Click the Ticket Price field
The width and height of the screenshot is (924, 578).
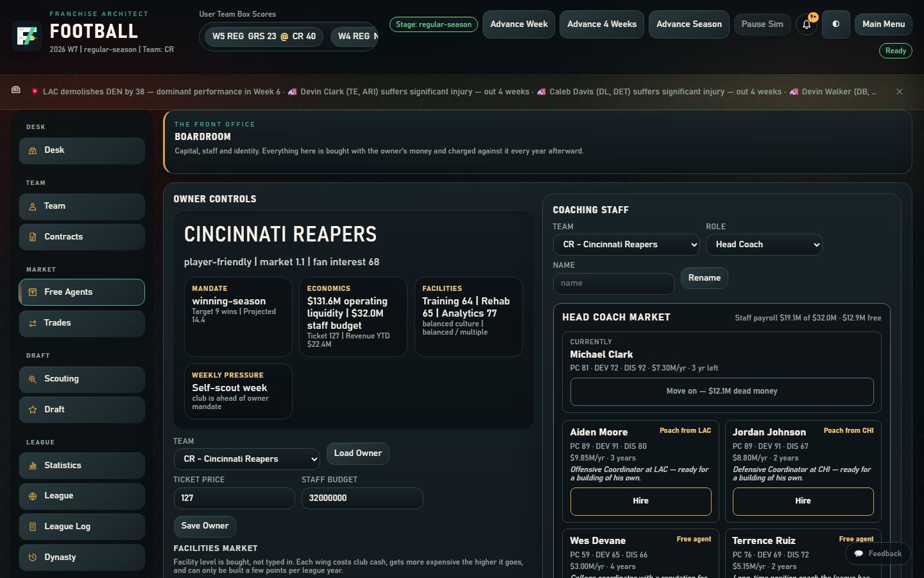point(234,498)
